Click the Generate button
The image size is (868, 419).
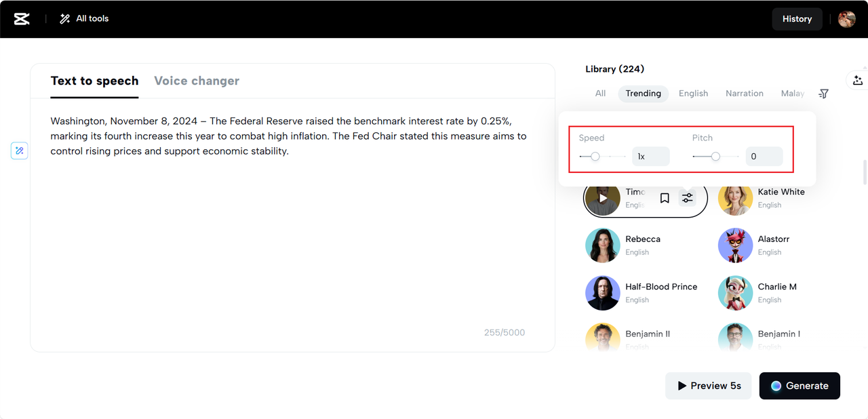(x=800, y=386)
